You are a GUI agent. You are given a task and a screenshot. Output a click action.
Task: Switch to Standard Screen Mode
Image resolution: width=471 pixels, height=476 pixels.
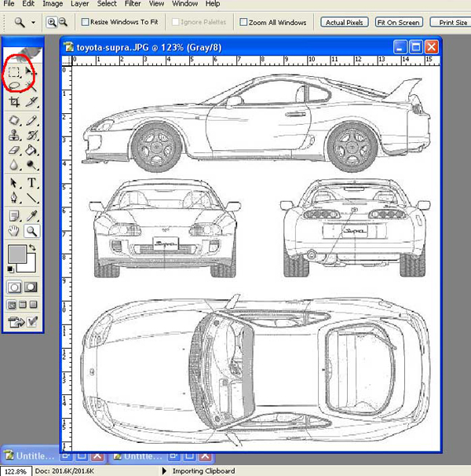tap(12, 305)
